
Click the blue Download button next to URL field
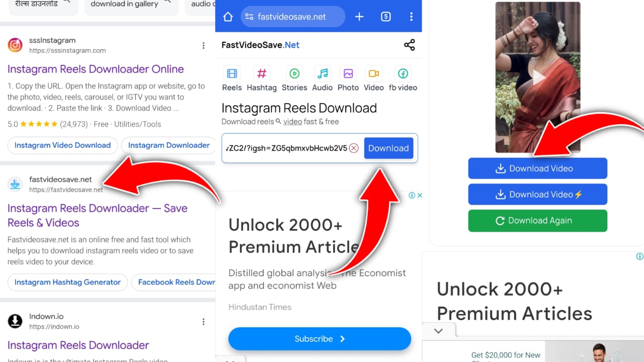point(388,148)
